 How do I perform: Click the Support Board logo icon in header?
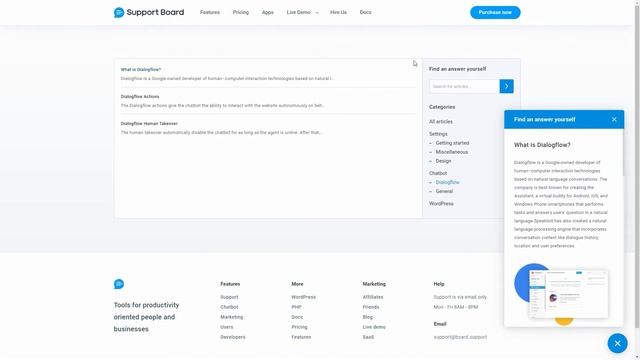[119, 13]
